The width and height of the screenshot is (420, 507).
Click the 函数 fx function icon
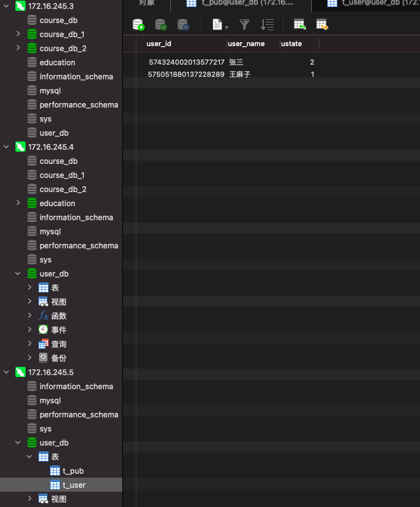pos(44,316)
